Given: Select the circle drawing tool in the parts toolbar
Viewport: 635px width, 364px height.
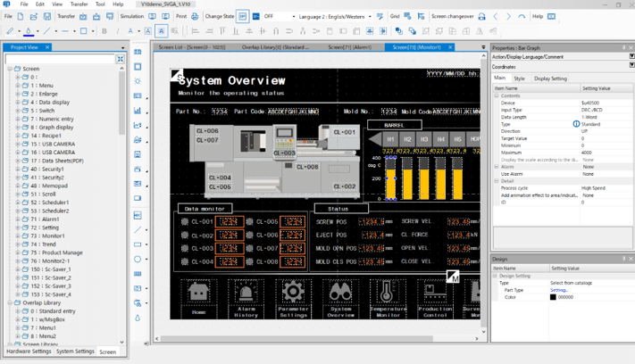Looking at the screenshot, I should point(138,260).
